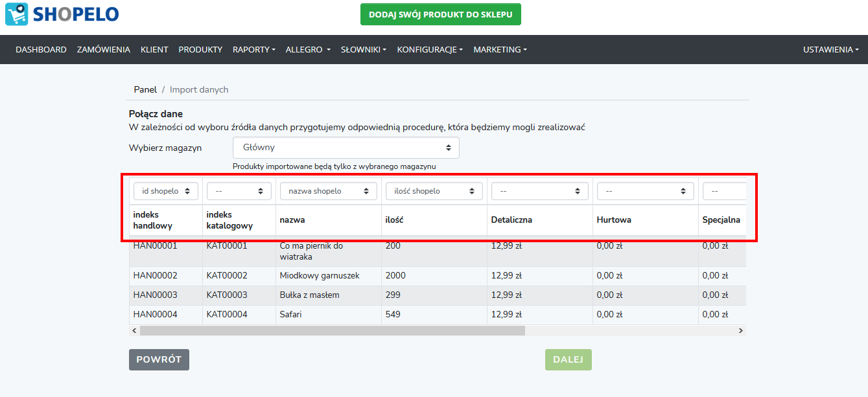
Task: Click quantity cell 200 in HAN00001 row
Action: coord(434,251)
